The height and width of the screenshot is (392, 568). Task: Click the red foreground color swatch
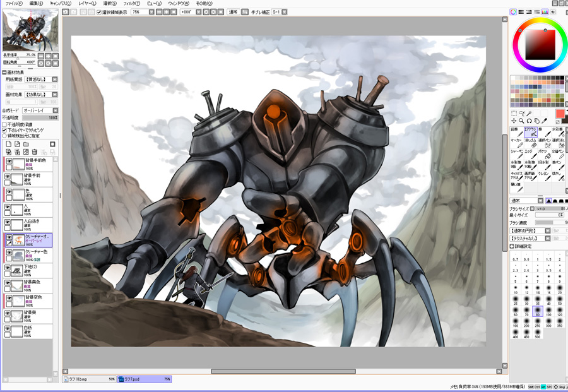click(559, 114)
